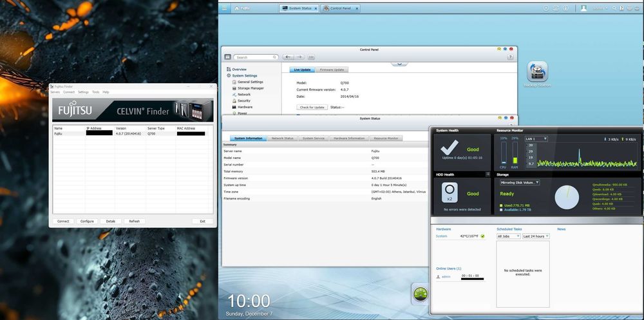Viewport: 644px width, 320px height.
Task: Click the System Health checkmark icon
Action: pyautogui.click(x=449, y=147)
